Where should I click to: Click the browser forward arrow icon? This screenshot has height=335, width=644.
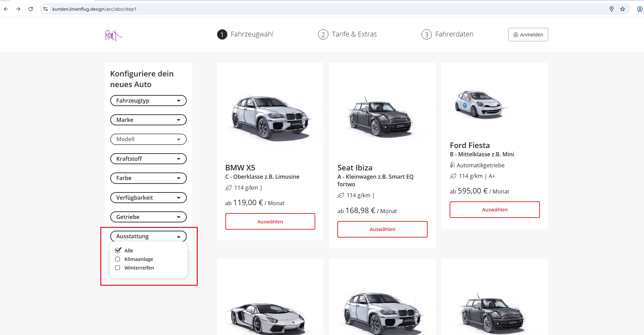[x=18, y=9]
